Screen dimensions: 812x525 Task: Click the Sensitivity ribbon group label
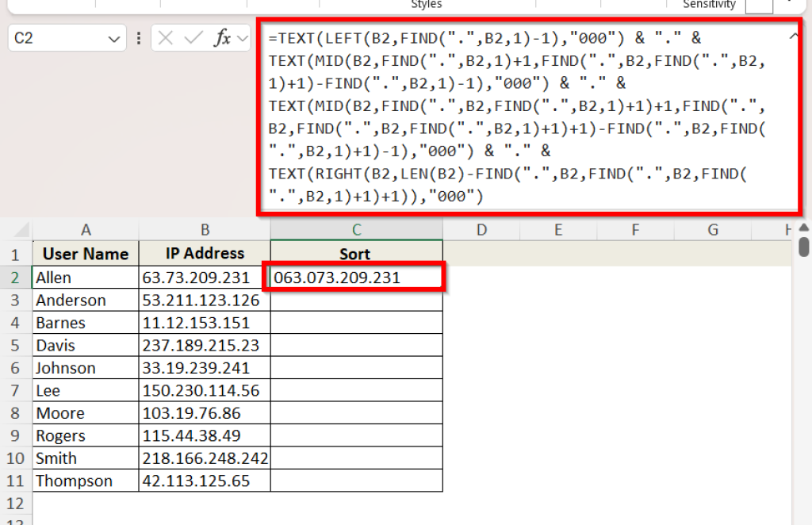point(708,5)
